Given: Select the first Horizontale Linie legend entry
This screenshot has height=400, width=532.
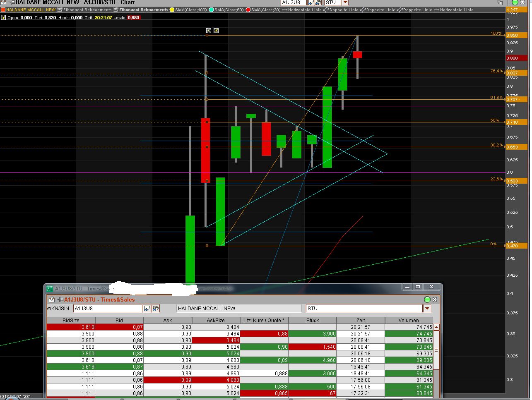Looking at the screenshot, I should click(302, 10).
